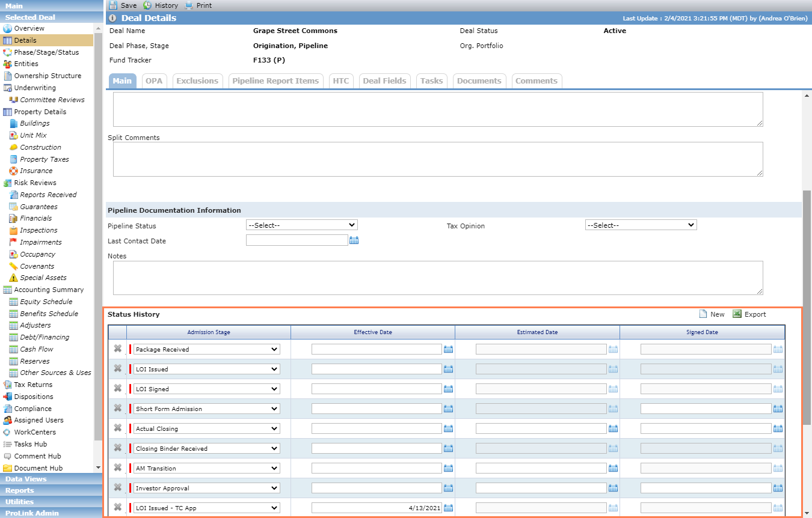Open Estimated Date calendar for AM Transition
Screen dimensions: 812x518
click(613, 468)
